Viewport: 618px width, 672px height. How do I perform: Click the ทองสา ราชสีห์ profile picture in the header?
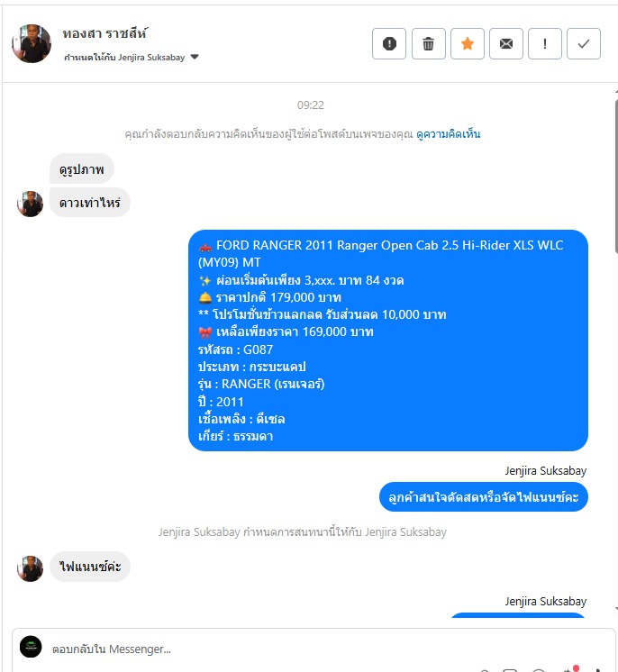32,43
